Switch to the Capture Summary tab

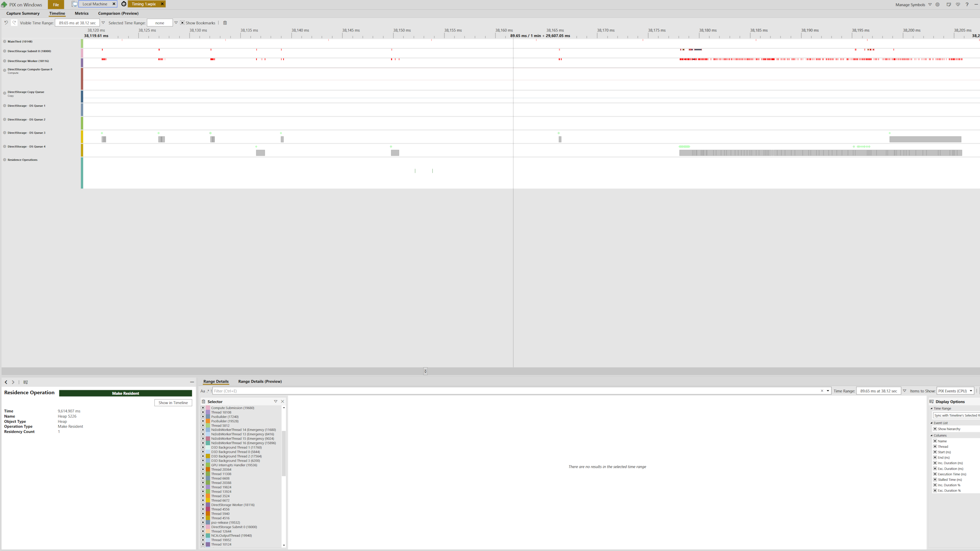click(23, 13)
